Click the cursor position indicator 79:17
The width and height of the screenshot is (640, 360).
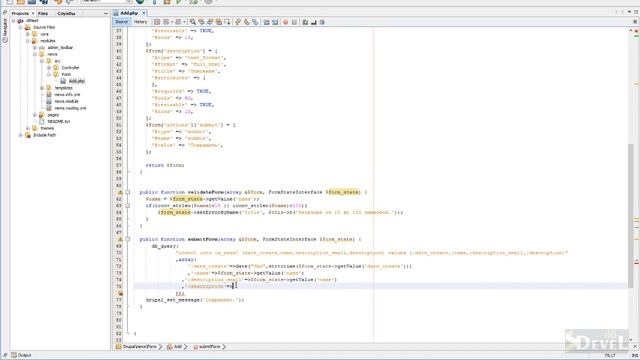point(610,356)
